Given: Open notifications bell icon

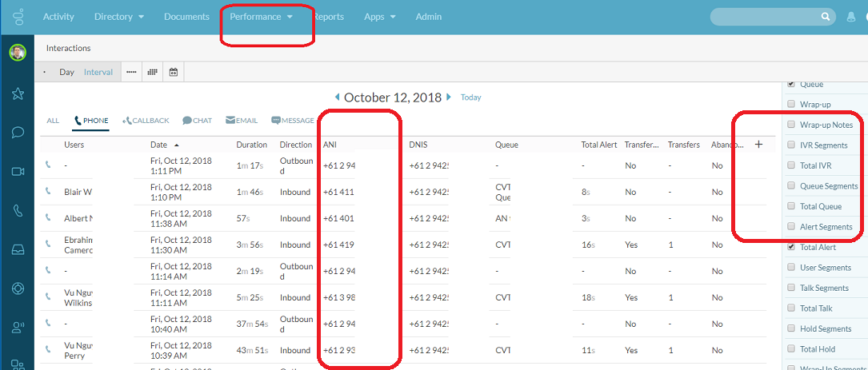Looking at the screenshot, I should tap(851, 17).
